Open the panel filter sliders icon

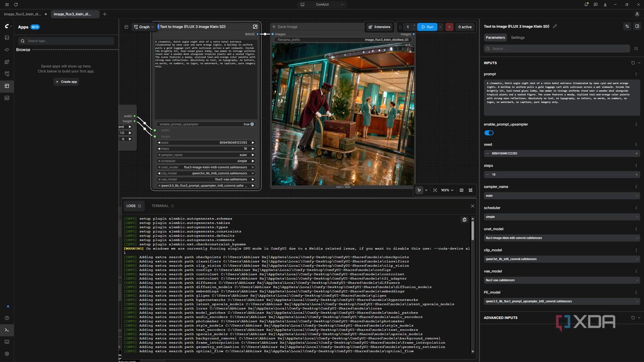pyautogui.click(x=627, y=26)
